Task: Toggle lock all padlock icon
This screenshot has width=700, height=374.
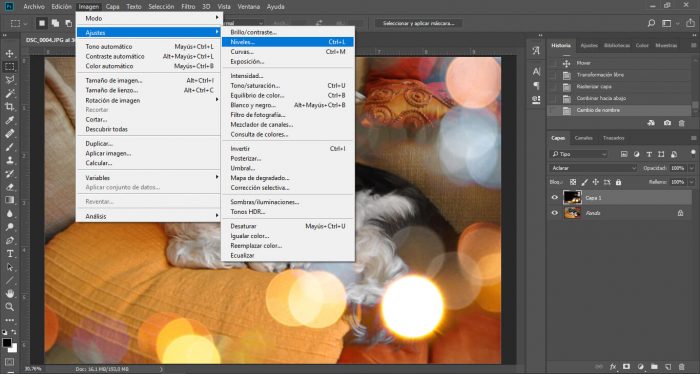Action: (x=618, y=182)
